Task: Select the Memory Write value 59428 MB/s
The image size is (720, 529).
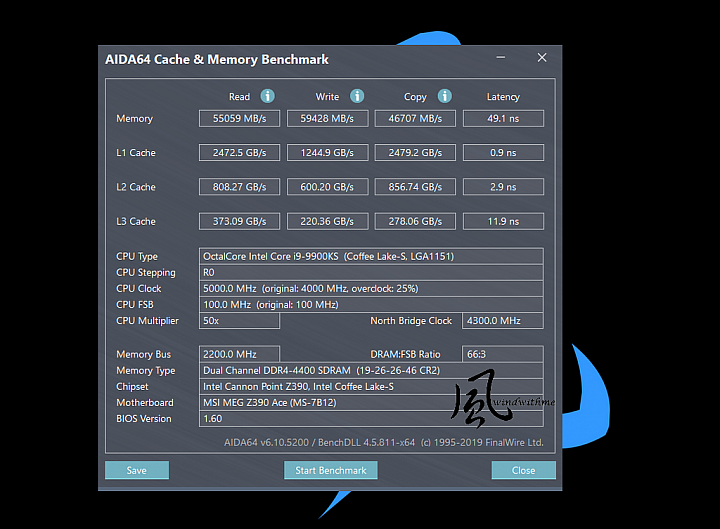Action: pos(327,118)
